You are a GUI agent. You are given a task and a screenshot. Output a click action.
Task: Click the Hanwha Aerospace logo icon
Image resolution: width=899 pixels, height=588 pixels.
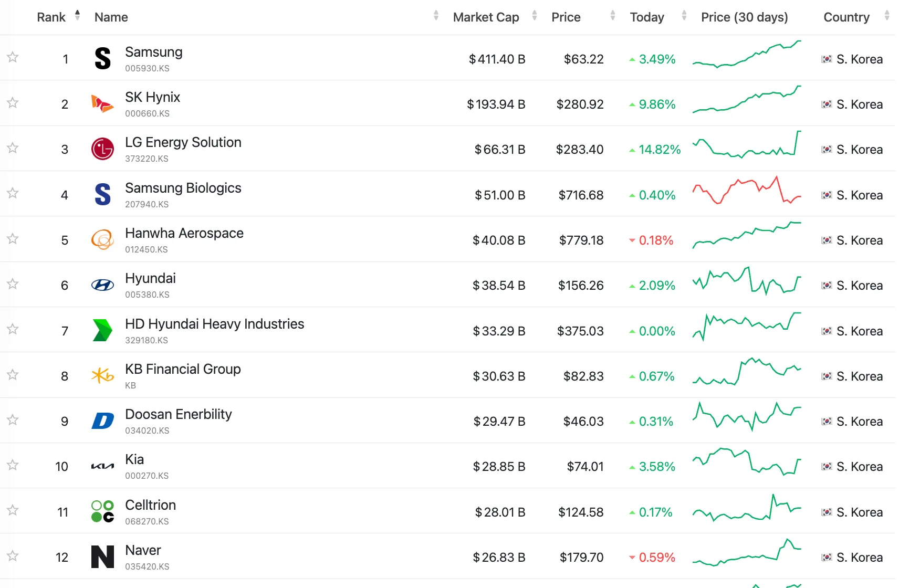click(102, 240)
